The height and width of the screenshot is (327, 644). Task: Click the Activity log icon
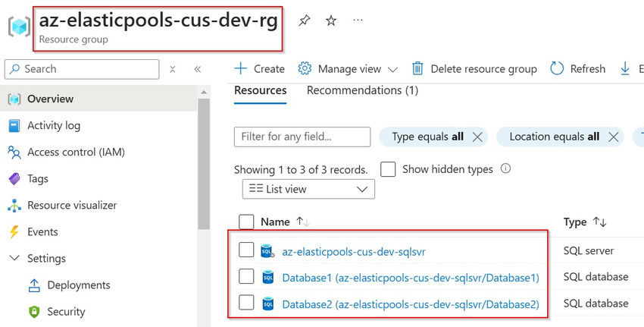14,125
